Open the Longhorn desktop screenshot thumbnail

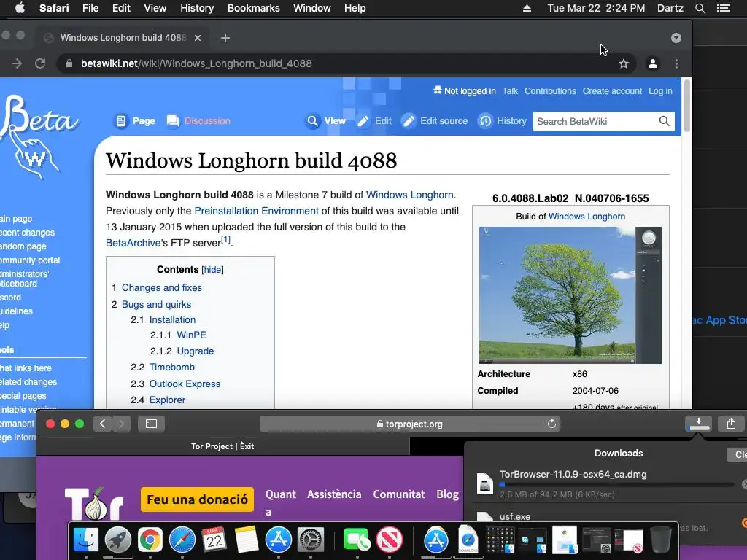click(570, 295)
